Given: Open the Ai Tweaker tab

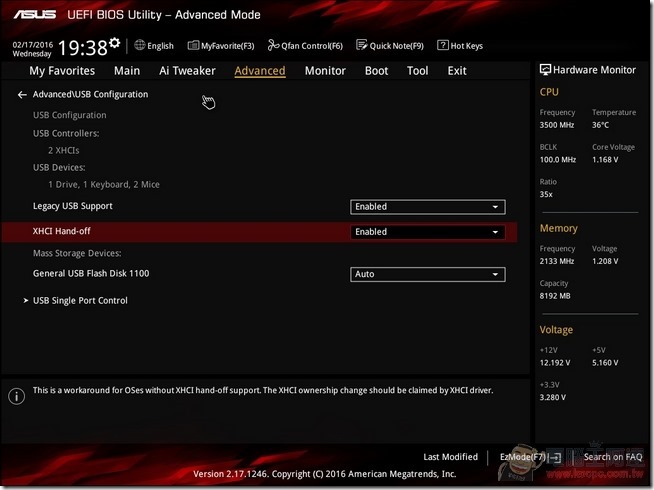Looking at the screenshot, I should [187, 71].
